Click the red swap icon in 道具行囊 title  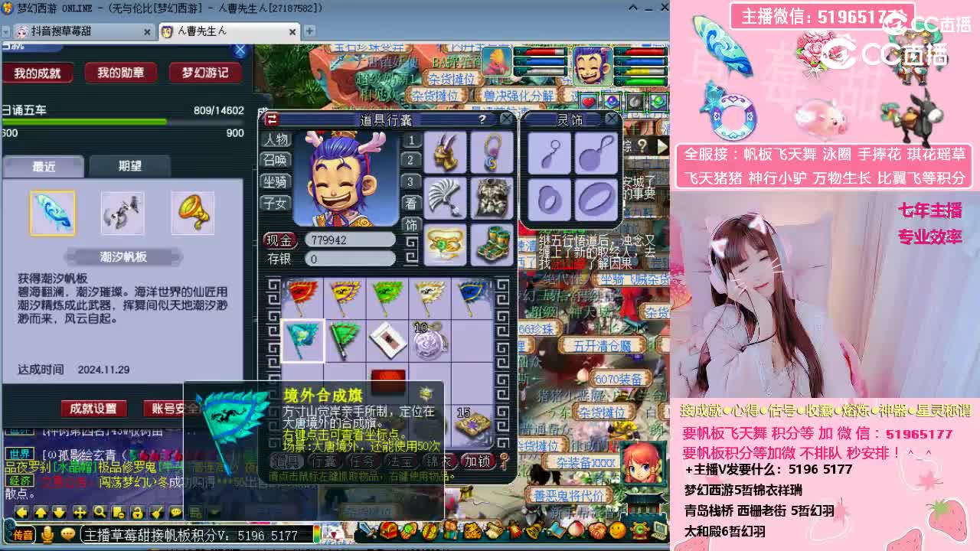click(x=272, y=119)
